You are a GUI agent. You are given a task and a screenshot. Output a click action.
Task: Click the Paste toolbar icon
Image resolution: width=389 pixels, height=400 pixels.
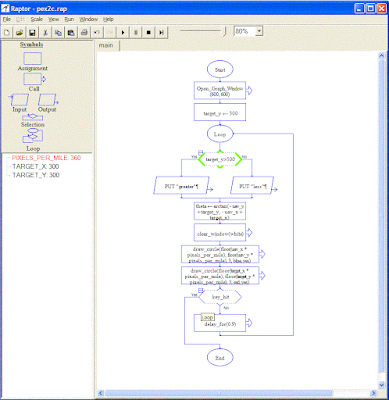(71, 32)
